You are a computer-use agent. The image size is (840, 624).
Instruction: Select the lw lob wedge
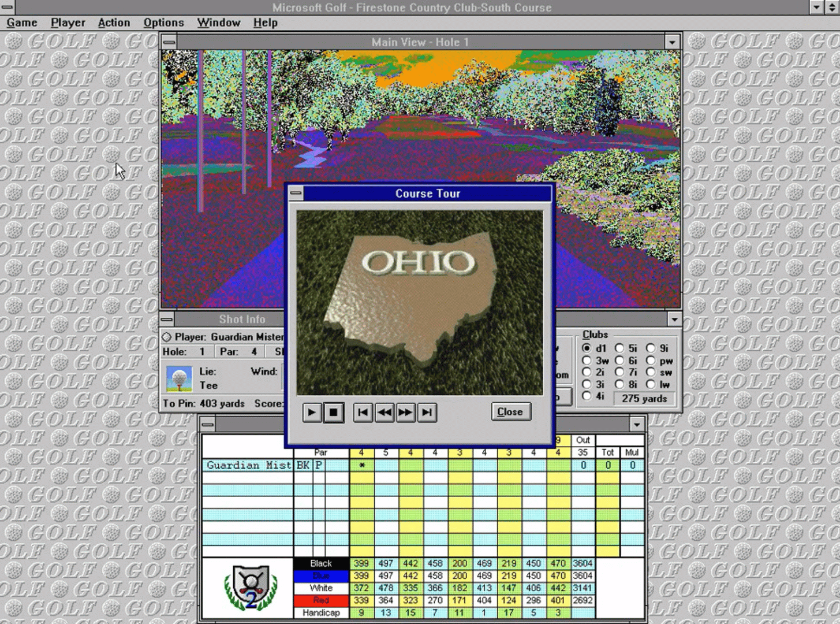(x=651, y=384)
